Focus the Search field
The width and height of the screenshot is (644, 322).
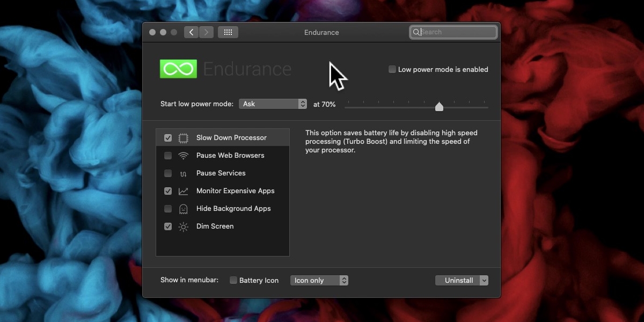point(453,32)
